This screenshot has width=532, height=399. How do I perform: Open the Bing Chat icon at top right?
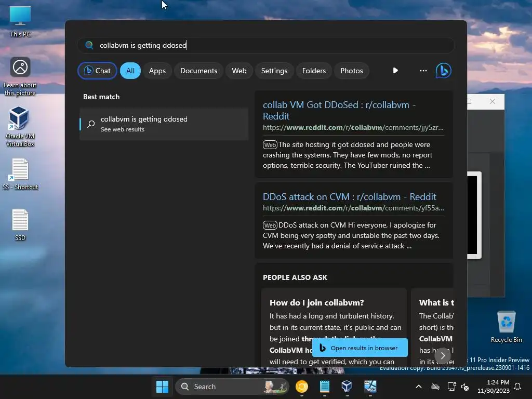(x=444, y=71)
